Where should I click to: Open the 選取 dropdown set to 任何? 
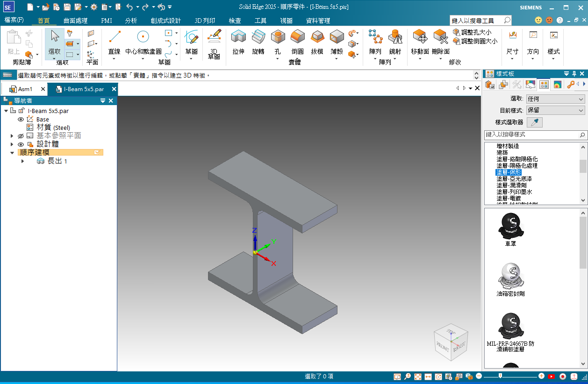tap(556, 99)
